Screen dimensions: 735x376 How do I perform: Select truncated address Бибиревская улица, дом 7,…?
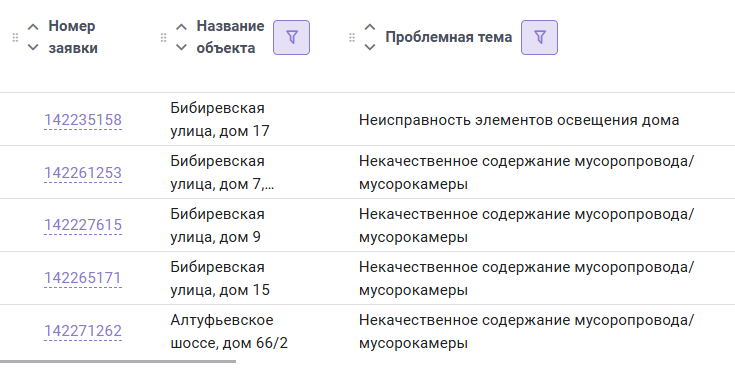[x=222, y=173]
